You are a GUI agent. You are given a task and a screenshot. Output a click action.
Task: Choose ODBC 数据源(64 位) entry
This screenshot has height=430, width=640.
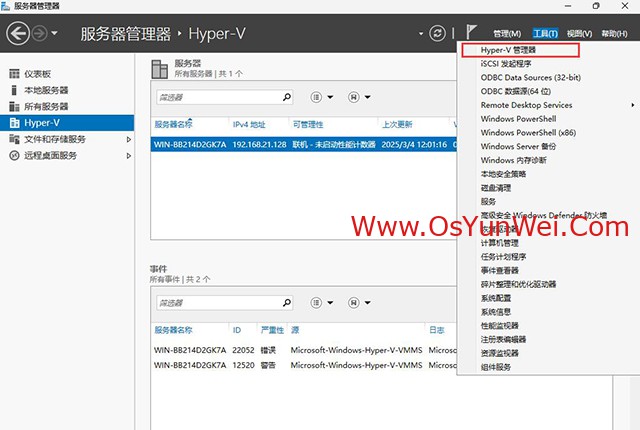(x=516, y=91)
